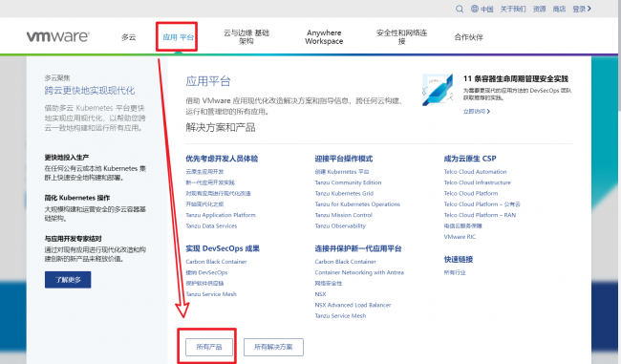Open the 开始现代化之旅 link
Image resolution: width=621 pixels, height=364 pixels.
204,204
